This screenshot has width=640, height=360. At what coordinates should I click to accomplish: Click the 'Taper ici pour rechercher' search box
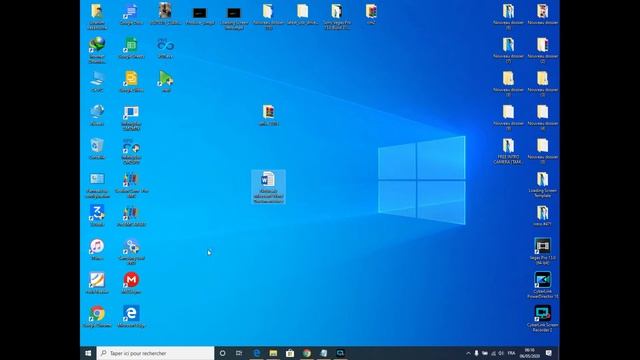156,353
